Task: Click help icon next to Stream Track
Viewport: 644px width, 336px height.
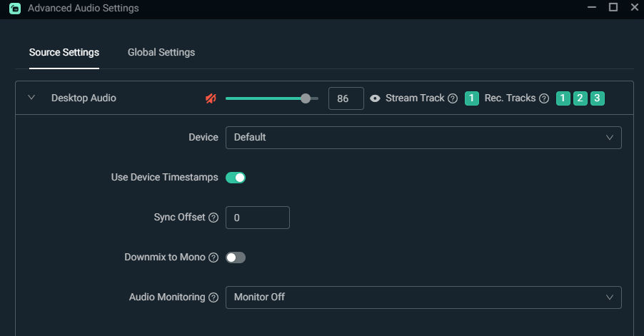Action: click(453, 98)
